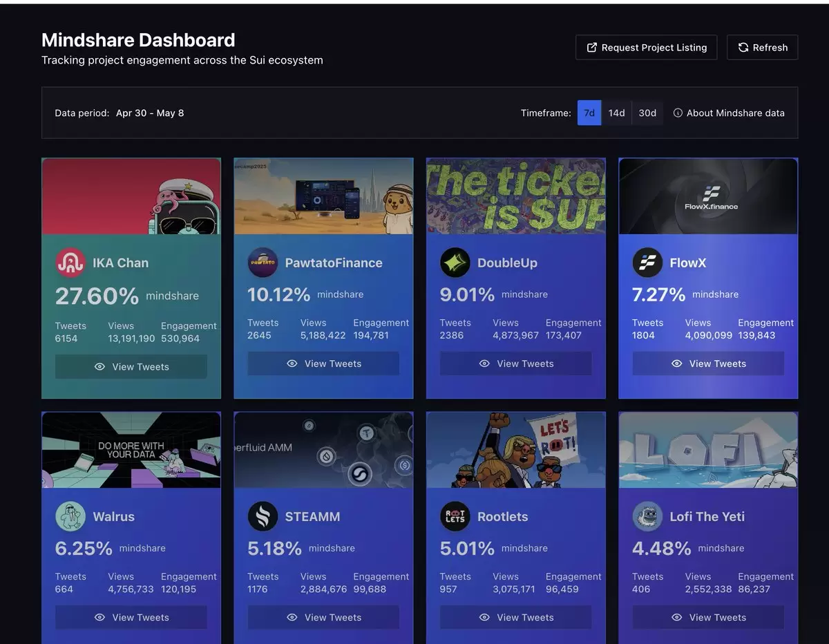Select the 7d timeframe
829x644 pixels.
[x=589, y=113]
